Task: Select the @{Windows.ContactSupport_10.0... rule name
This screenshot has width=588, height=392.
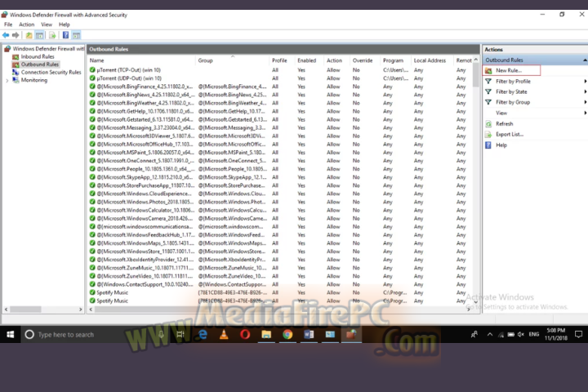Action: coord(145,284)
